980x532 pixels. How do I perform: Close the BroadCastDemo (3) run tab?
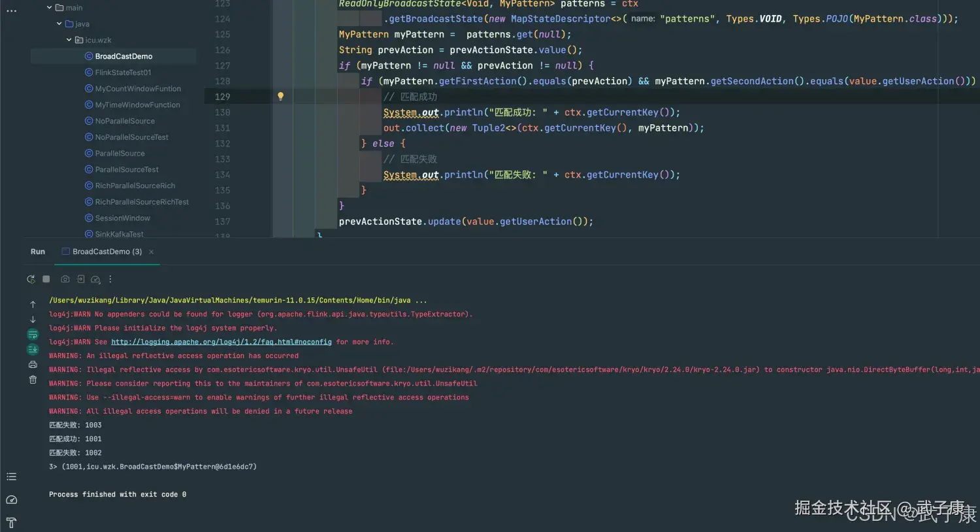pyautogui.click(x=152, y=252)
